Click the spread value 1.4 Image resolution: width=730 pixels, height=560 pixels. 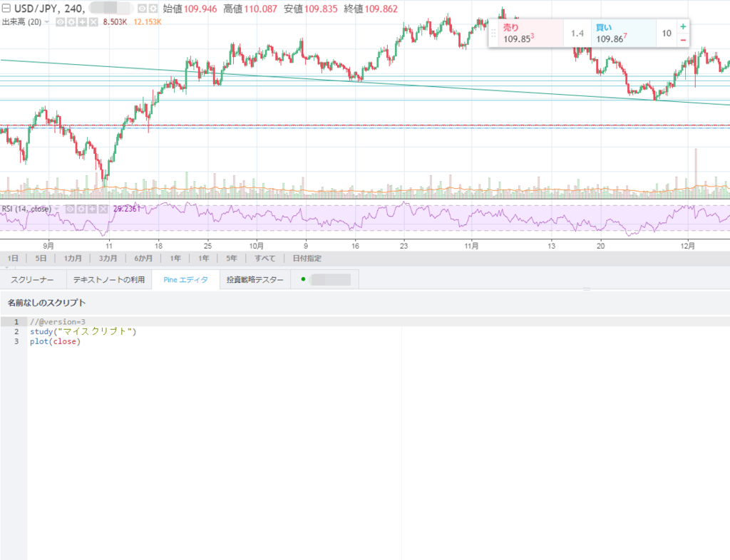[577, 33]
